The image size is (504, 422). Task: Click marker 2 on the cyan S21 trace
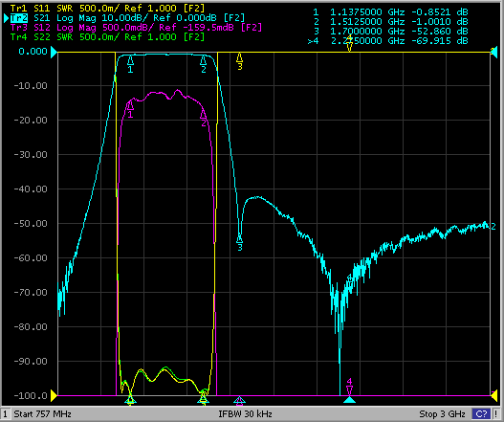(203, 64)
